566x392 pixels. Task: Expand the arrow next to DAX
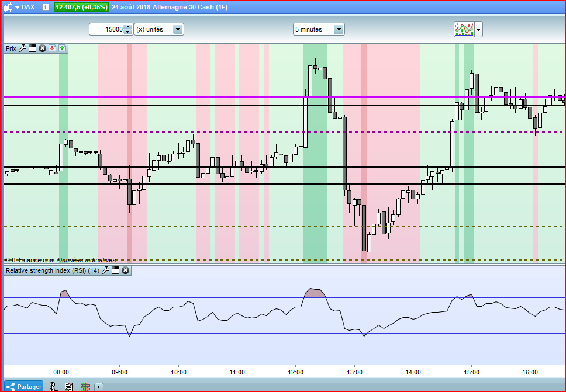tap(17, 7)
